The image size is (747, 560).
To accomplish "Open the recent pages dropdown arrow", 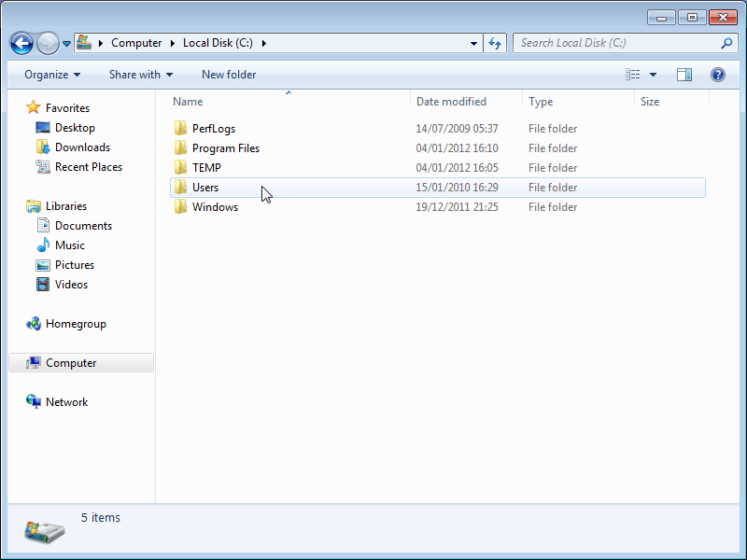I will tap(66, 43).
